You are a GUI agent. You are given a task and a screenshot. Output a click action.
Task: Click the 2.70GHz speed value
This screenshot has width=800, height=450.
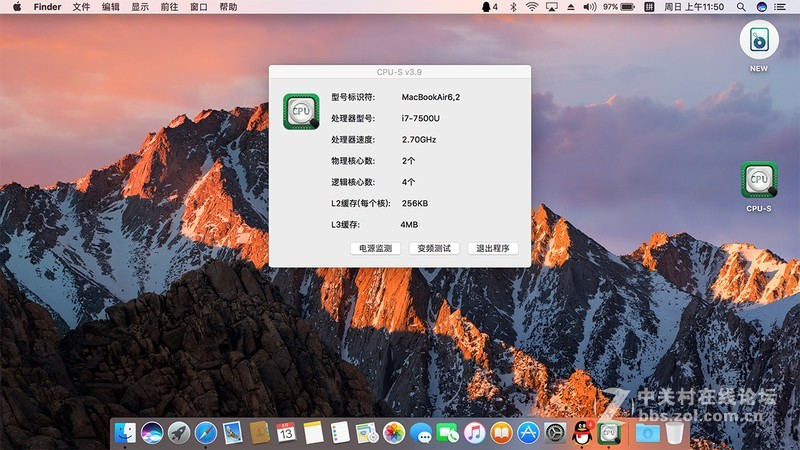[x=419, y=140]
